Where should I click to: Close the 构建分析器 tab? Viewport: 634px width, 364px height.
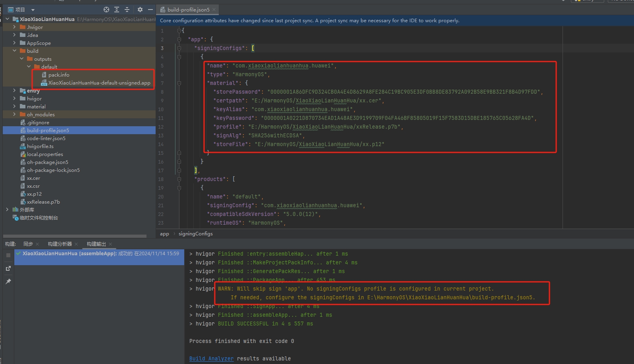pos(76,244)
